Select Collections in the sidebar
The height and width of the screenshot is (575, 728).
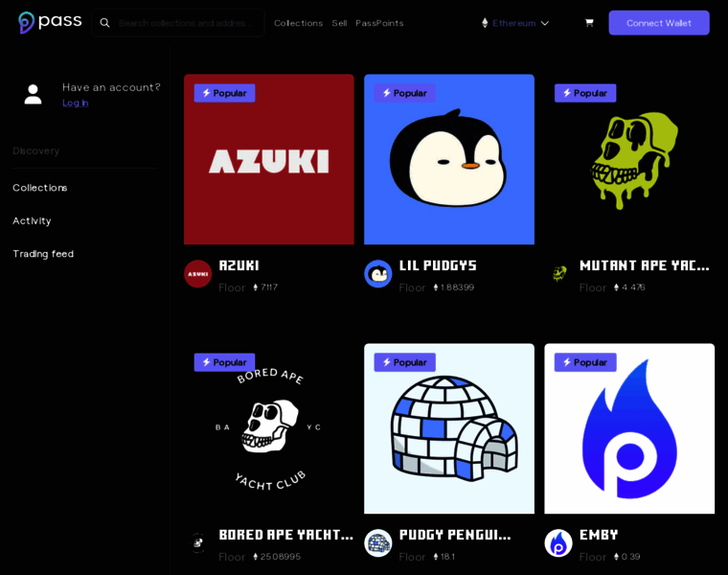40,188
